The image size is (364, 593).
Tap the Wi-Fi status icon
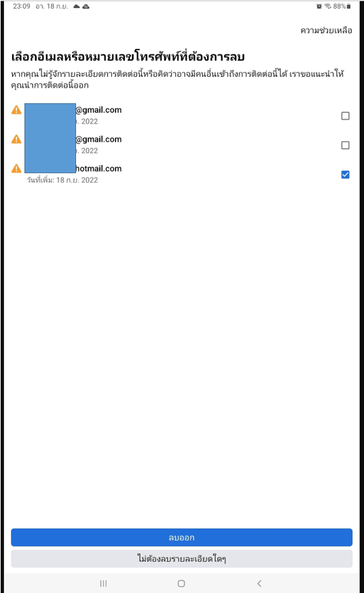click(328, 6)
